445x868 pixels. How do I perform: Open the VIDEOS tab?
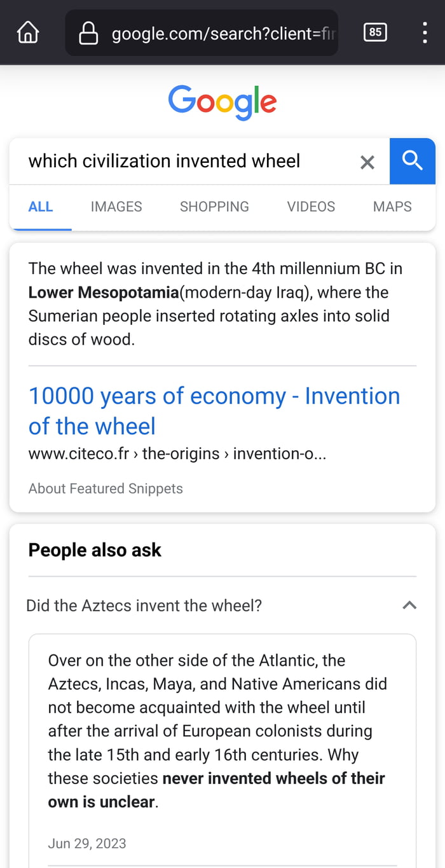pyautogui.click(x=311, y=207)
